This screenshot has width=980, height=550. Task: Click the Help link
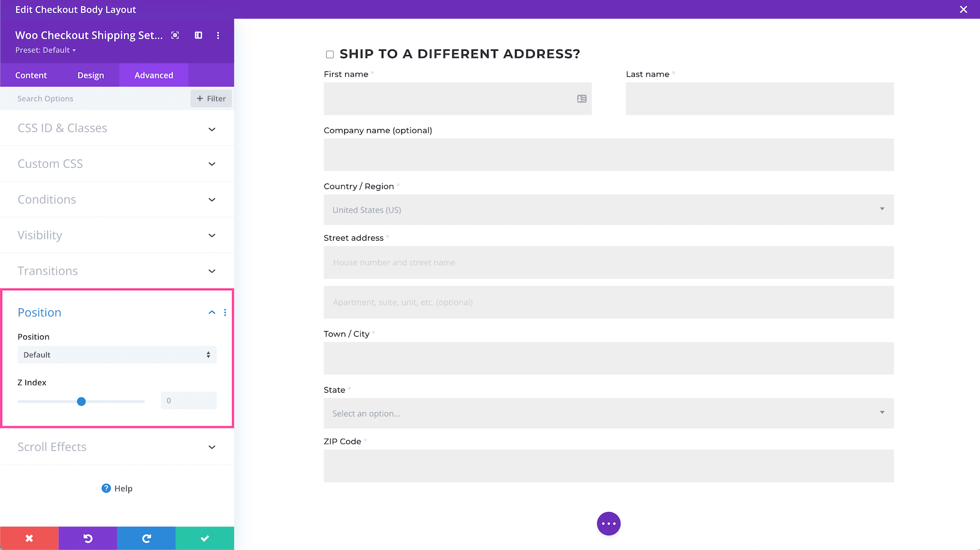(x=117, y=488)
